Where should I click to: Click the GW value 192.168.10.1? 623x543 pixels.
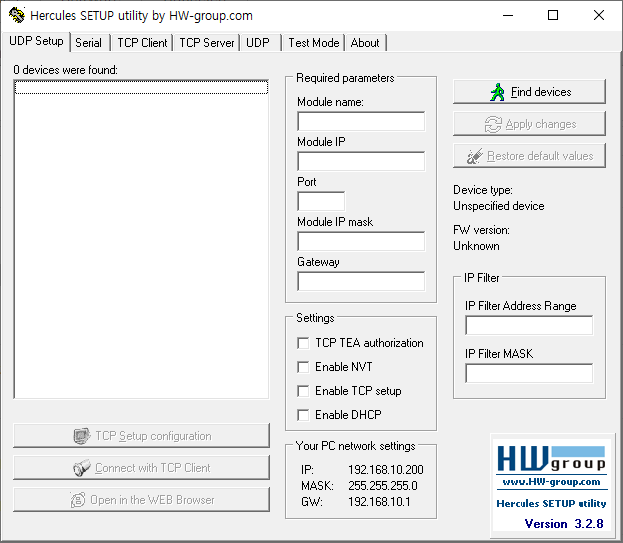(x=379, y=502)
